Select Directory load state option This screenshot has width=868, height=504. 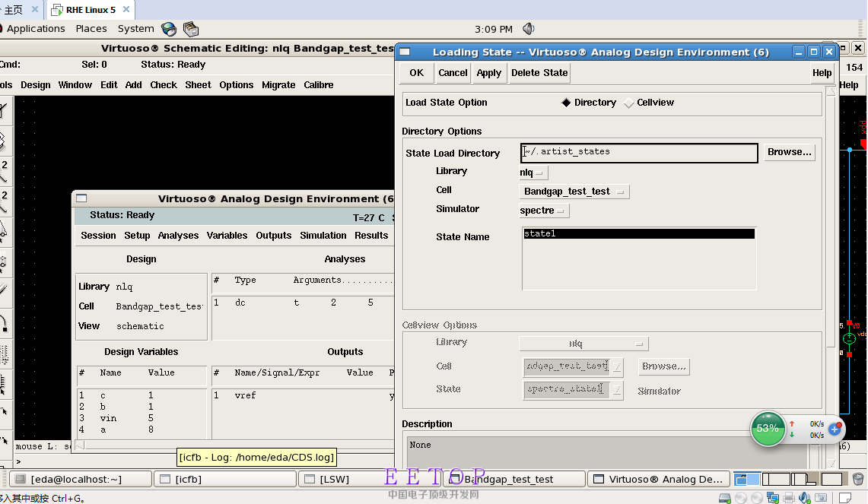pyautogui.click(x=589, y=103)
